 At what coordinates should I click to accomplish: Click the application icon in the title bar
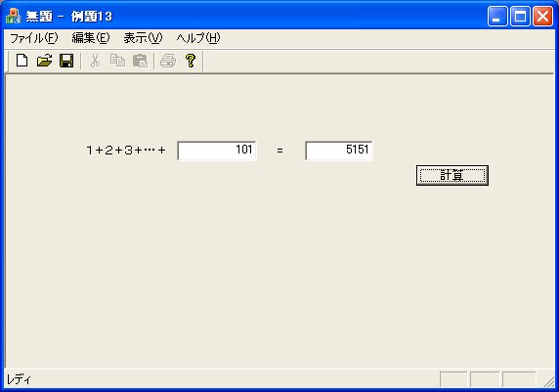point(13,17)
